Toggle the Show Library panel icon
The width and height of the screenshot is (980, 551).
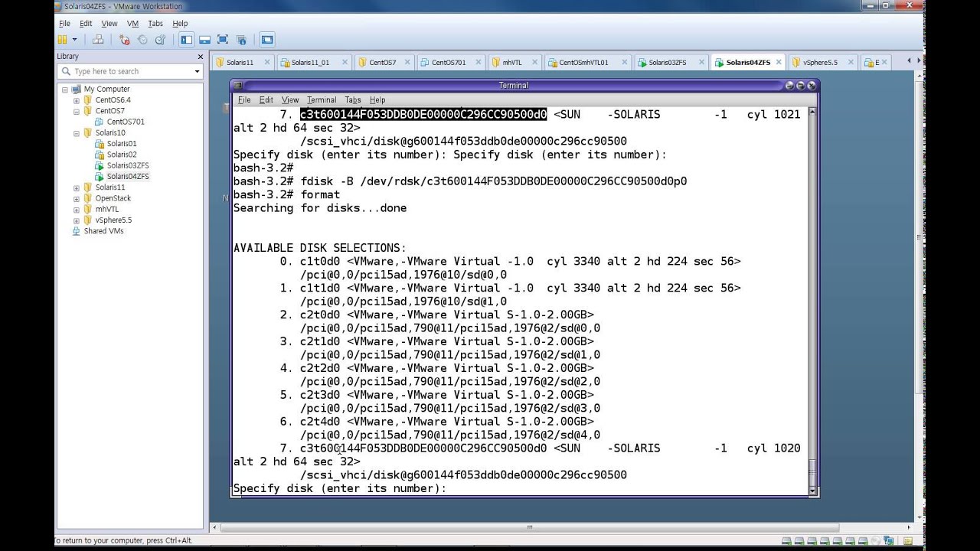[186, 40]
